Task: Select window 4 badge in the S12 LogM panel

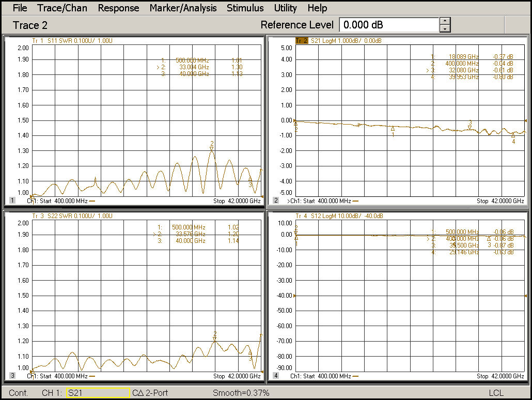Action: 275,374
